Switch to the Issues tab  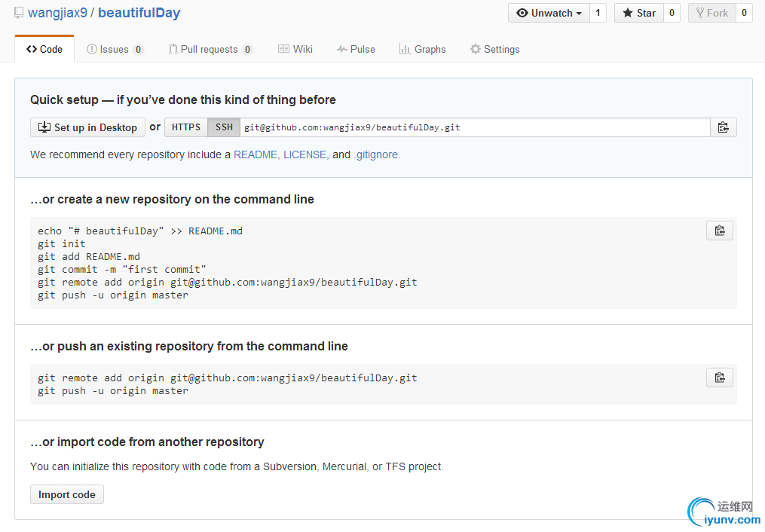click(x=115, y=49)
